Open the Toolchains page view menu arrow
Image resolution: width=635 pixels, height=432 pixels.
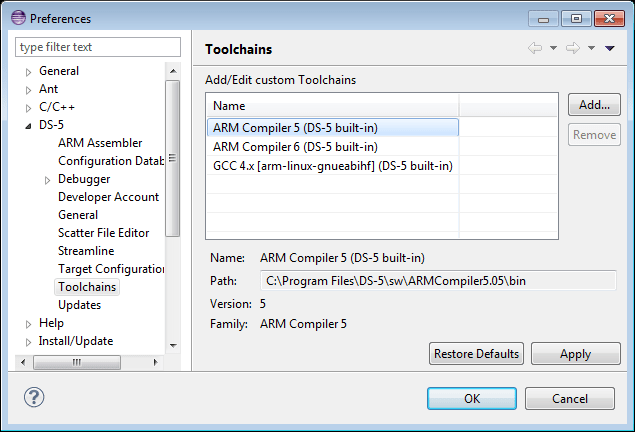[610, 48]
